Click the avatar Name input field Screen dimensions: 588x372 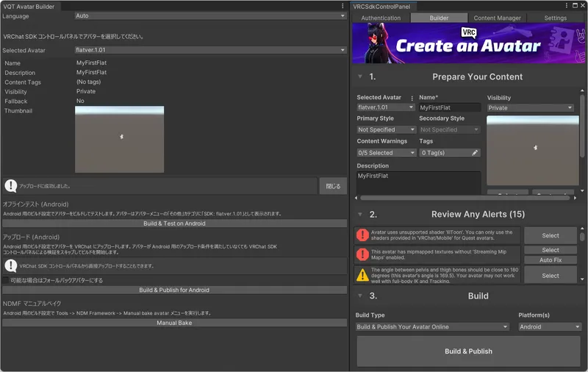click(x=449, y=107)
